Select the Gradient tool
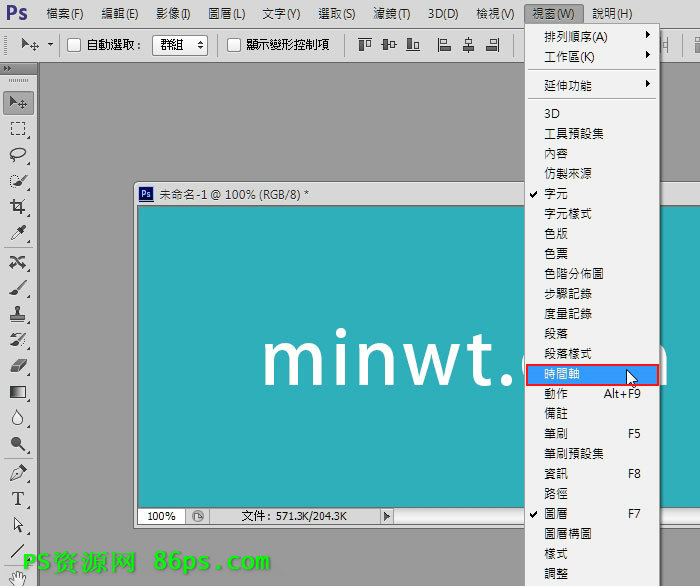This screenshot has width=700, height=586. 18,392
